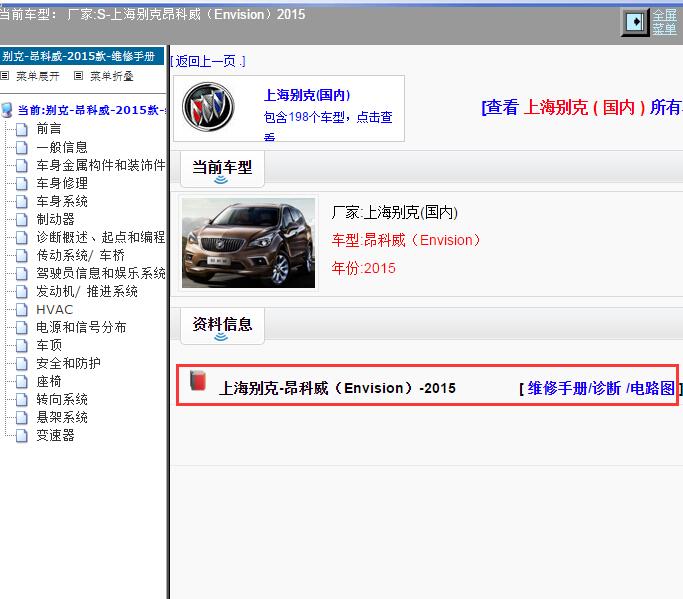Image resolution: width=683 pixels, height=599 pixels.
Task: Click page icon beside 悬架系统
Action: 22,418
